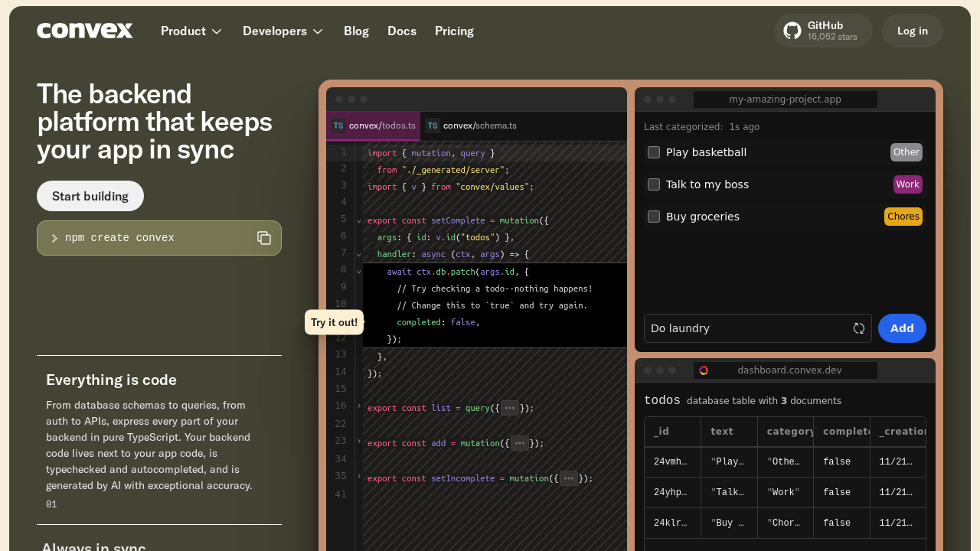Click the blue Add button
The height and width of the screenshot is (551, 980).
point(901,328)
